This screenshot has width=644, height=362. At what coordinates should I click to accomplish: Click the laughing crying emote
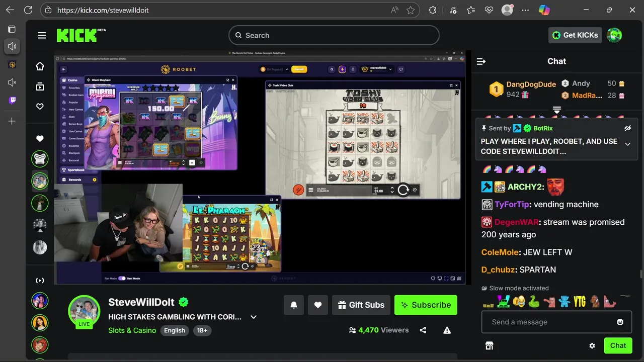pyautogui.click(x=519, y=301)
